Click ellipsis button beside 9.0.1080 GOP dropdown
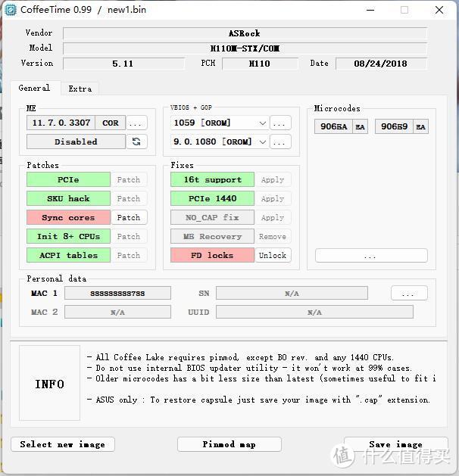Image resolution: width=459 pixels, height=476 pixels. coord(280,142)
